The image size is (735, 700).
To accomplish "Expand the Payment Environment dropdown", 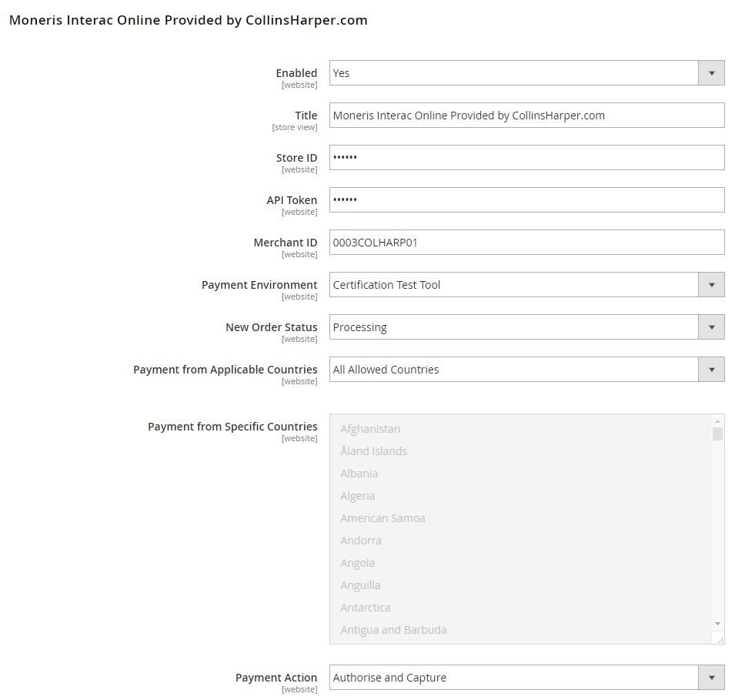I will click(527, 285).
